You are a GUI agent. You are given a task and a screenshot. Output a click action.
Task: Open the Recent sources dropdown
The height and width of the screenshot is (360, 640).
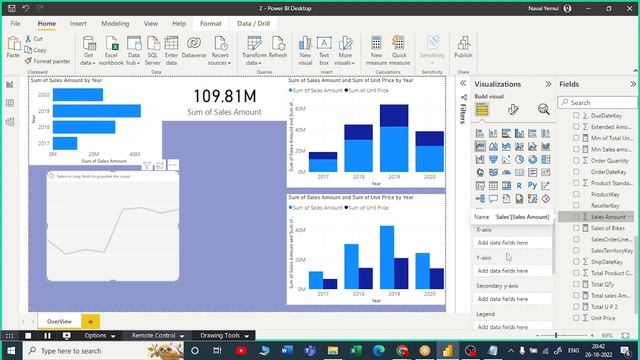tap(220, 59)
